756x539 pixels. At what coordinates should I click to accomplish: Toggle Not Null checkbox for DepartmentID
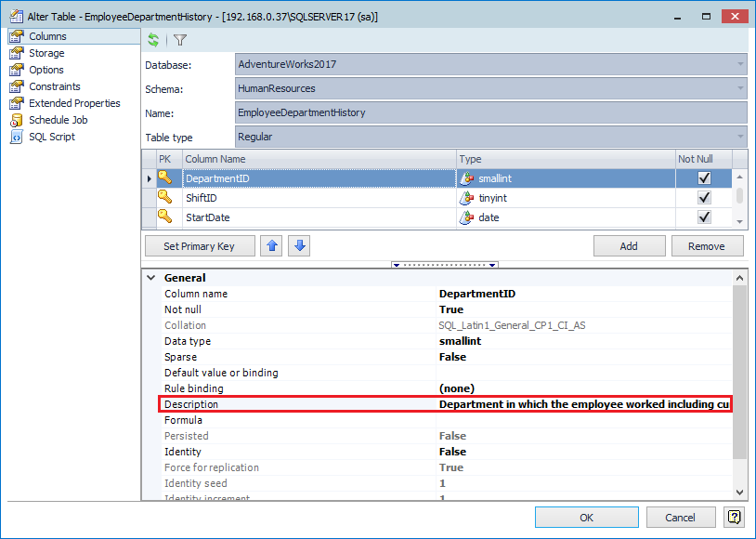(704, 178)
